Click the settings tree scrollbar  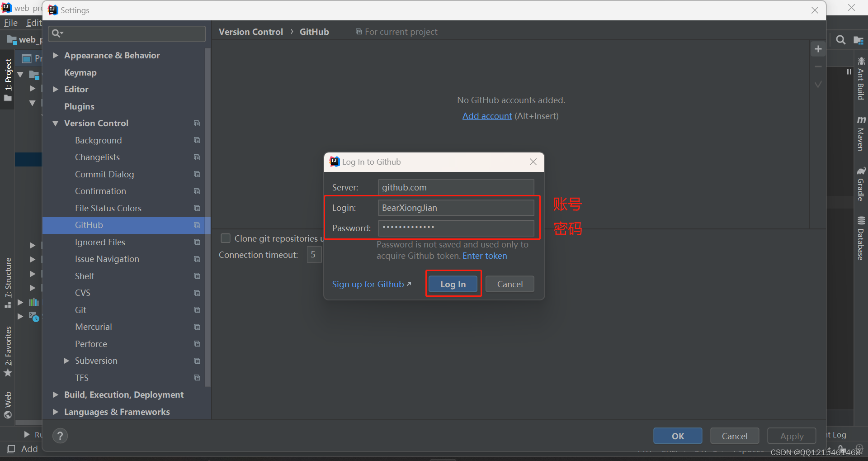(208, 217)
